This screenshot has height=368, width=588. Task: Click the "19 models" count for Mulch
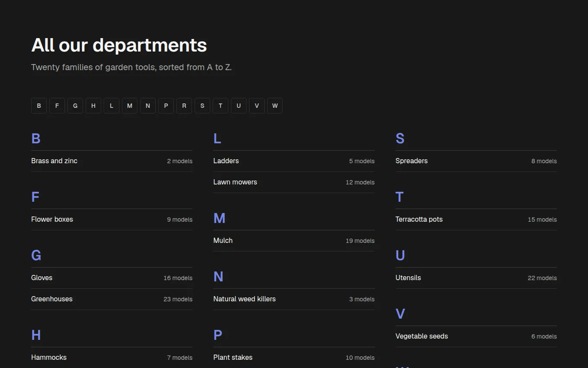click(360, 241)
